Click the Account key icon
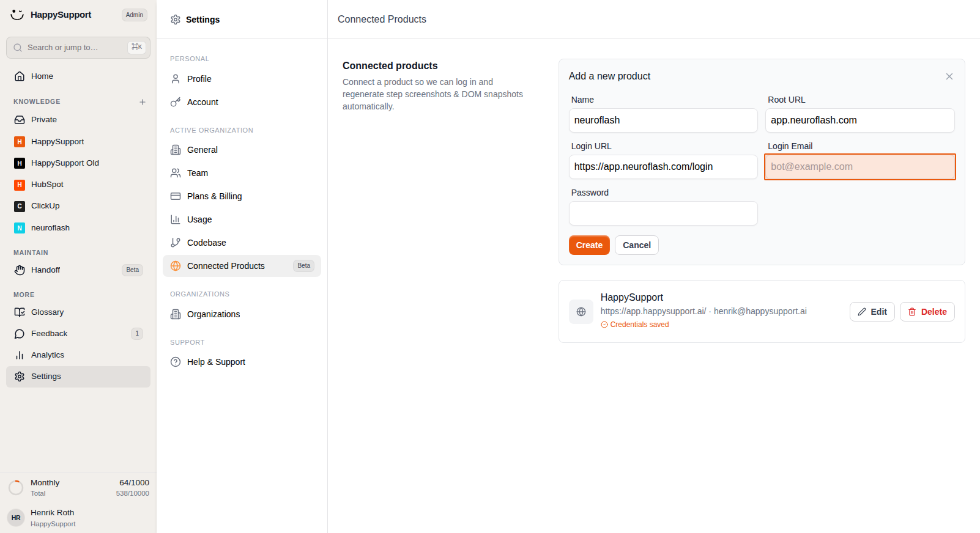This screenshot has height=533, width=980. 176,102
